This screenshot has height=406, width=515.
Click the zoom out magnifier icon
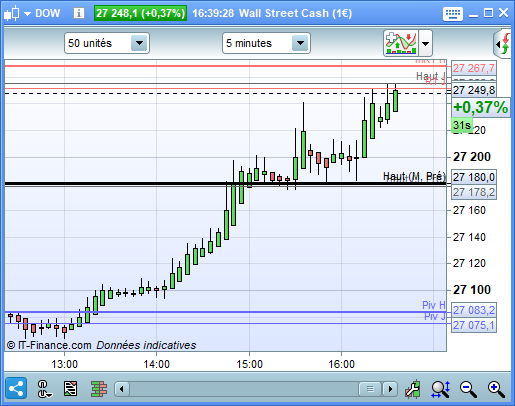pos(468,389)
